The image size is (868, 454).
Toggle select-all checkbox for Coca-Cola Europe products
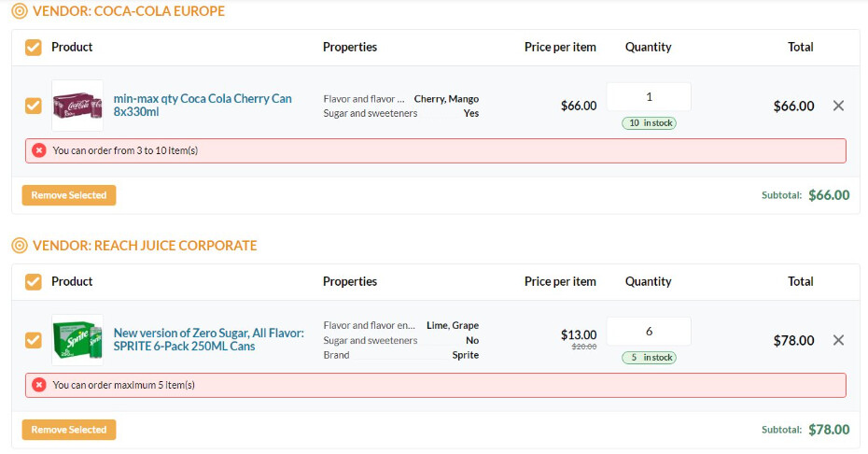click(x=34, y=48)
